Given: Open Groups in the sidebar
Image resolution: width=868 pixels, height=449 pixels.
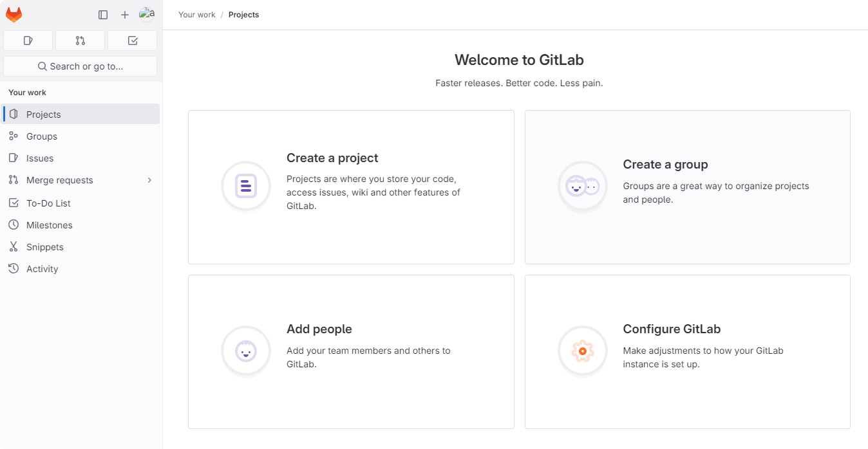Looking at the screenshot, I should click(x=81, y=136).
